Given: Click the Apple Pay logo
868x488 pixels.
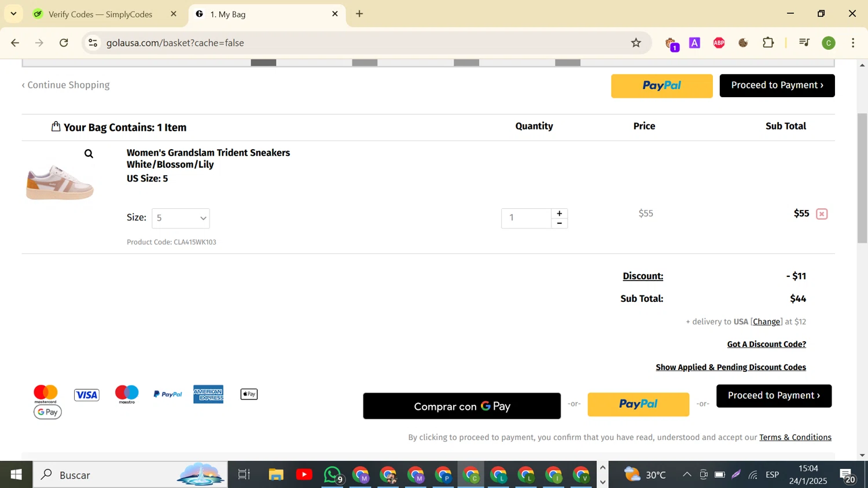Looking at the screenshot, I should click(249, 394).
